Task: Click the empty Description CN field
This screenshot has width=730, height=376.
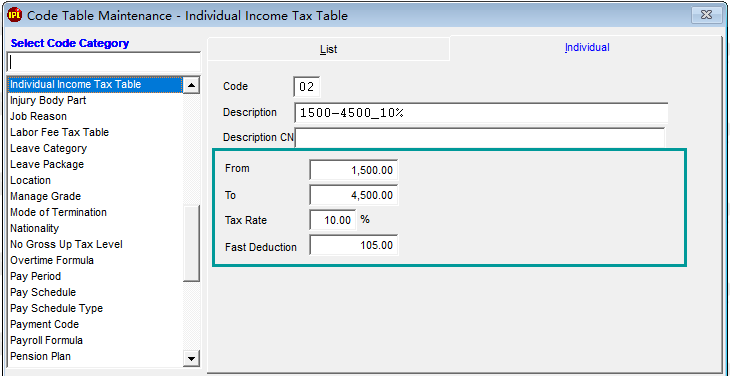Action: click(x=480, y=138)
